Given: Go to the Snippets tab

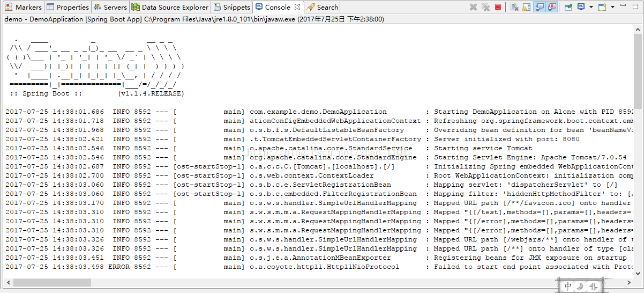Looking at the screenshot, I should [232, 7].
